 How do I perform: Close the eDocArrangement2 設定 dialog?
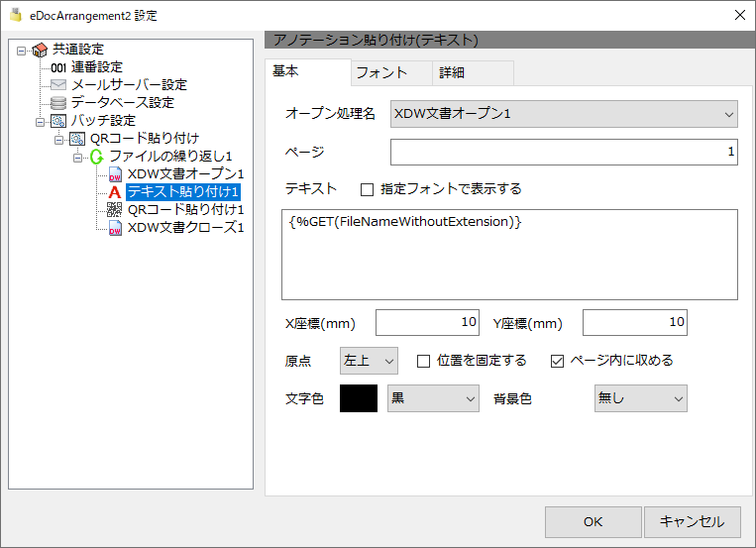pos(739,15)
